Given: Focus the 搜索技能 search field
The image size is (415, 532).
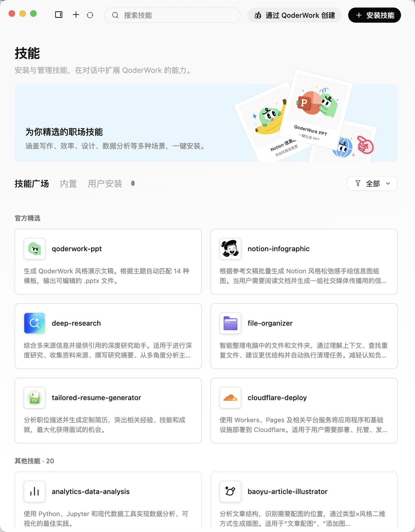Looking at the screenshot, I should click(172, 15).
